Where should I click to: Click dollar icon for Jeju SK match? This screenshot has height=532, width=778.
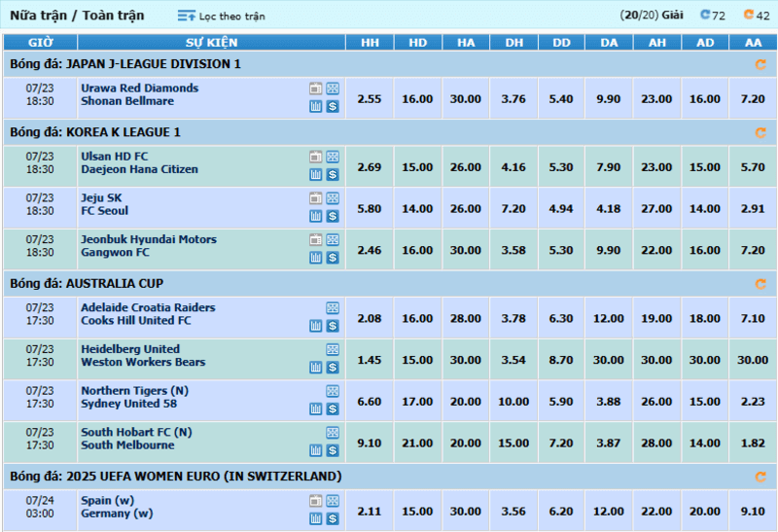333,216
